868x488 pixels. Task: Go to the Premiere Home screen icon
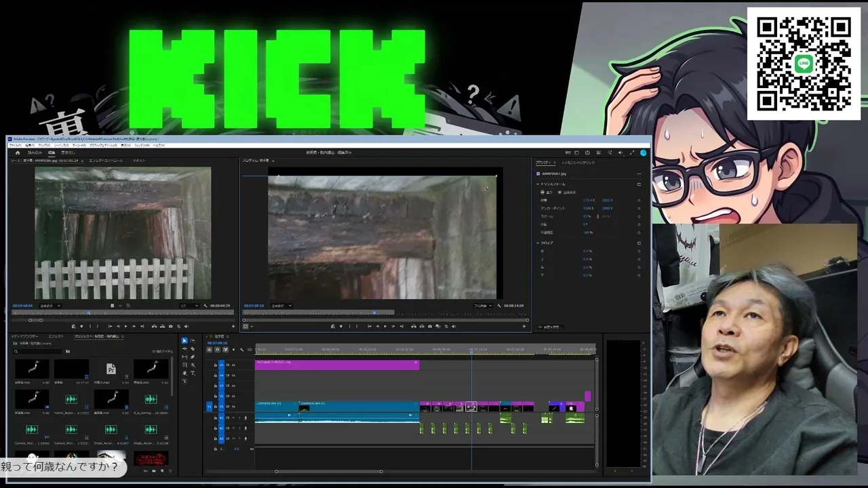coord(18,152)
